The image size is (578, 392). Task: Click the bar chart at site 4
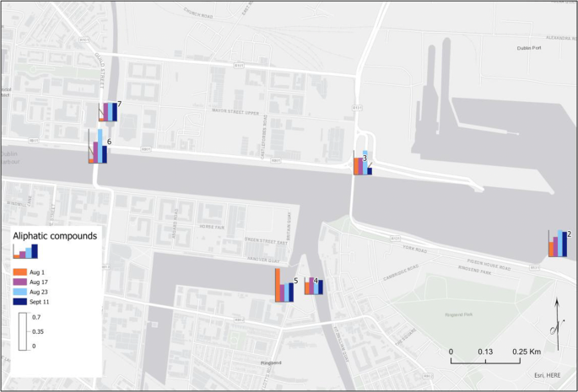314,286
